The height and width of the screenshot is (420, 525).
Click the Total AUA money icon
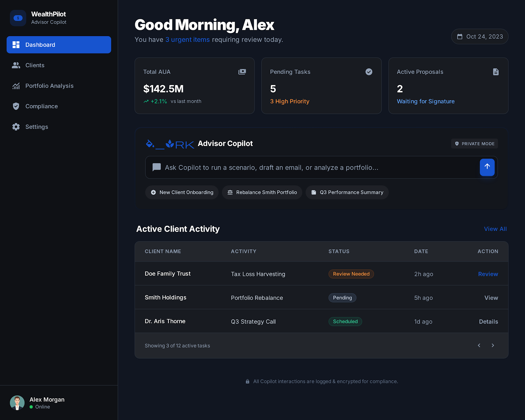pyautogui.click(x=242, y=72)
